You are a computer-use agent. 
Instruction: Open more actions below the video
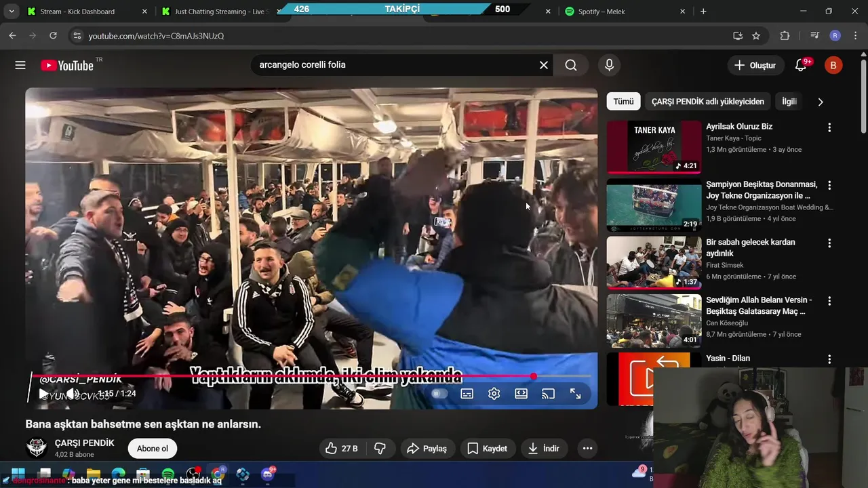point(587,448)
